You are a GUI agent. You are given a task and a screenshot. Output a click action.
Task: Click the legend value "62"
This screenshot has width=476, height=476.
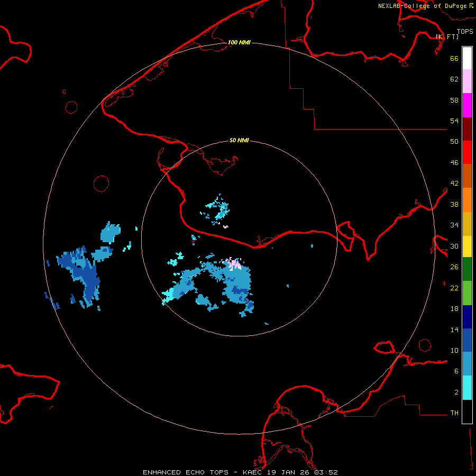[x=454, y=79]
